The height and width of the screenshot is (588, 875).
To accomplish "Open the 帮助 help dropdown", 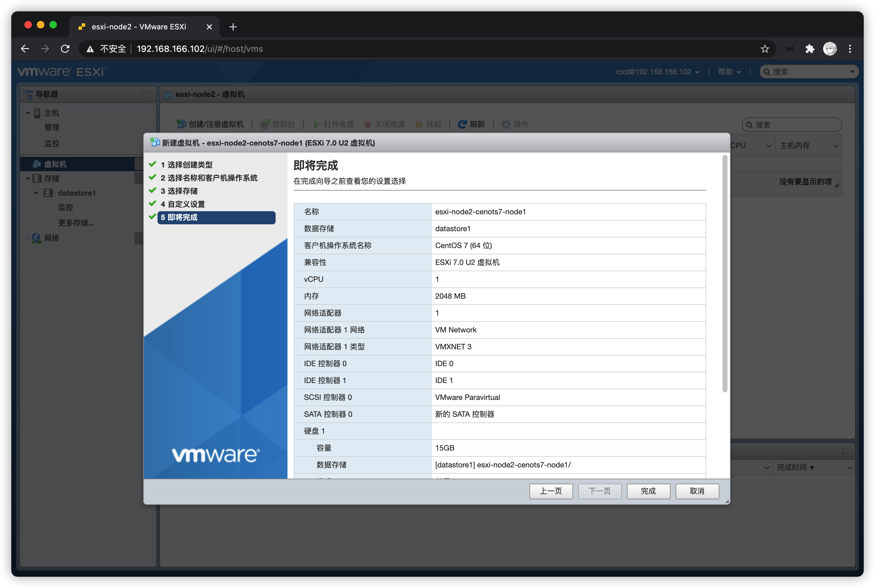I will click(x=729, y=72).
